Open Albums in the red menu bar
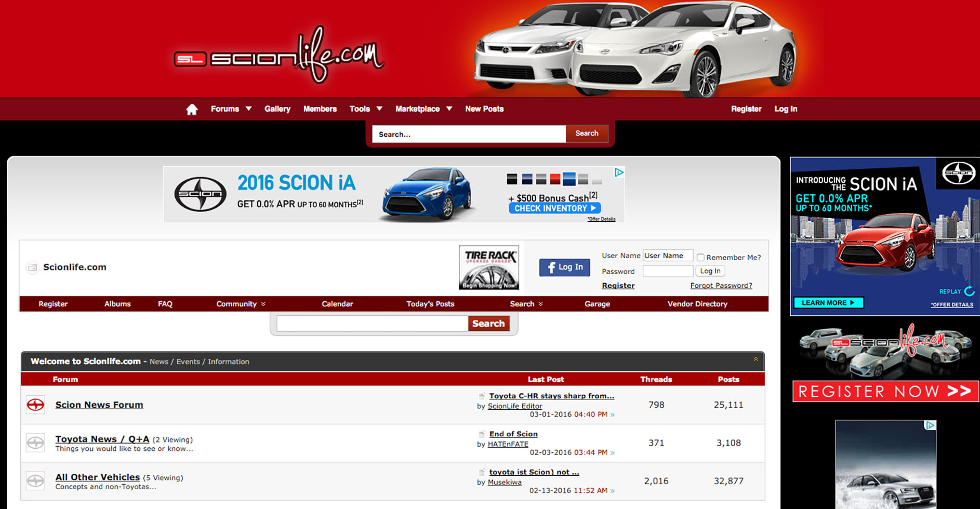980x509 pixels. [117, 304]
